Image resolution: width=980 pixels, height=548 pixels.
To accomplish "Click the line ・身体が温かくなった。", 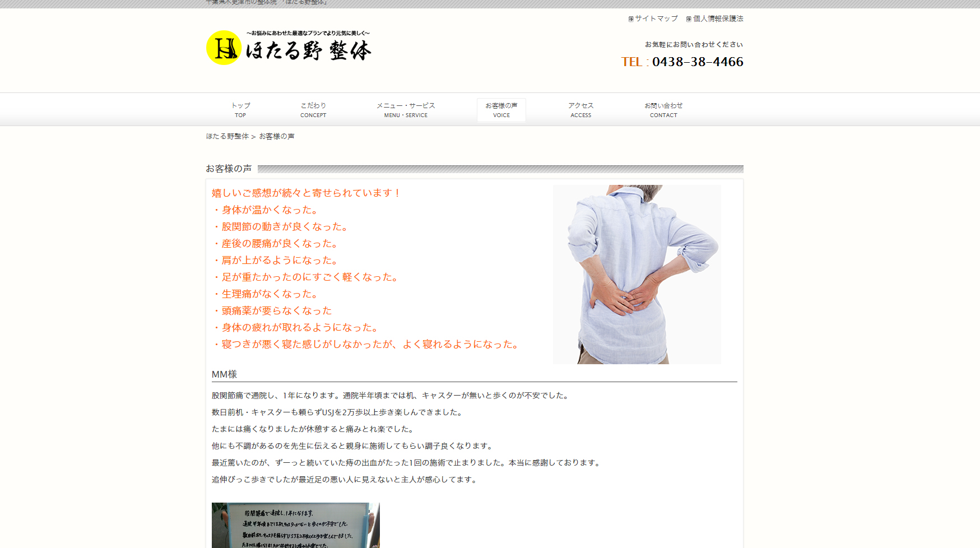I will [x=267, y=210].
